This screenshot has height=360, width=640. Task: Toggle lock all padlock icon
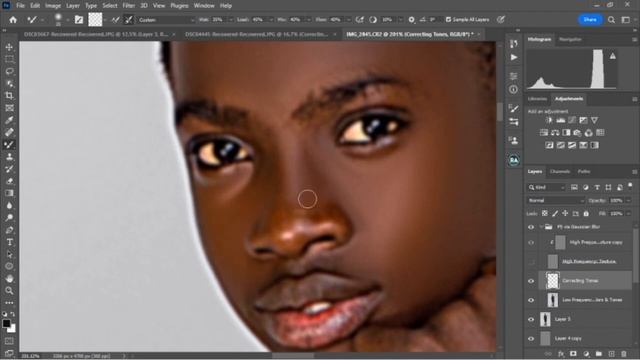click(586, 213)
